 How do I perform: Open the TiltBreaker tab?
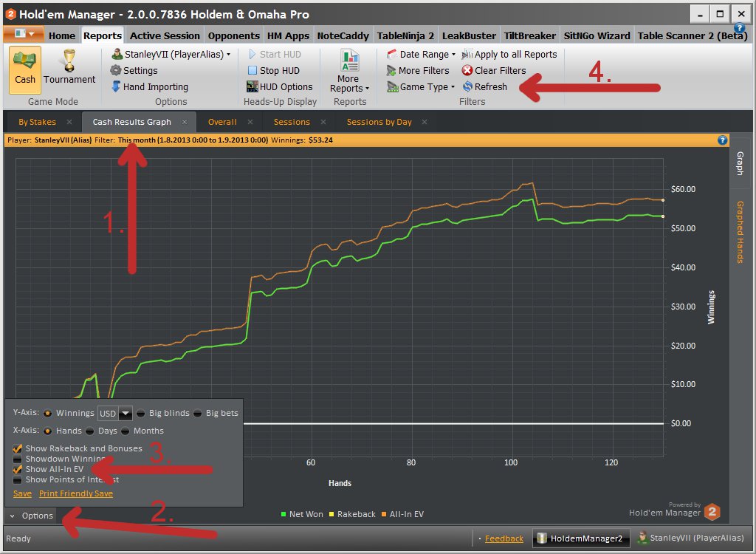(x=530, y=35)
